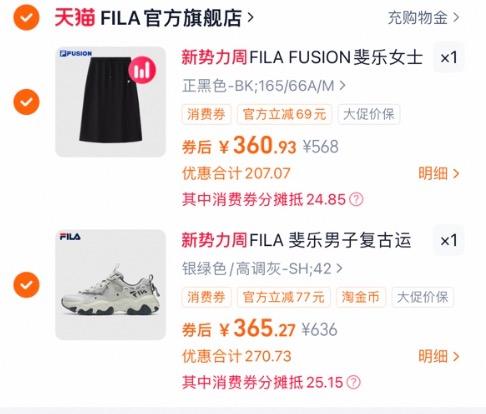Tap the help icon beside 25.15 coupon
486x414 pixels.
pos(354,382)
